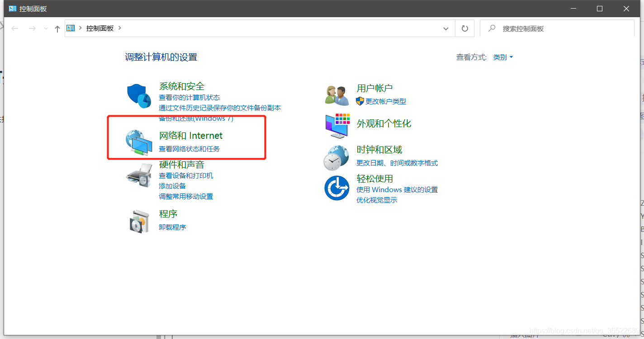Open the 用户帐户 people icon
This screenshot has height=339, width=644.
(x=337, y=96)
